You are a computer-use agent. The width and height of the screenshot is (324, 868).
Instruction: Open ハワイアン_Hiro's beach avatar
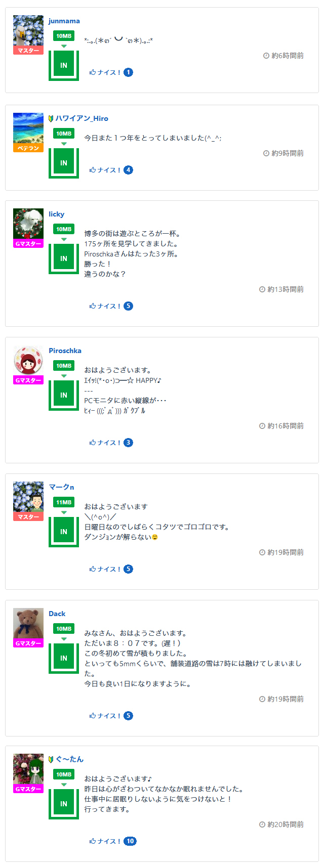(x=28, y=127)
